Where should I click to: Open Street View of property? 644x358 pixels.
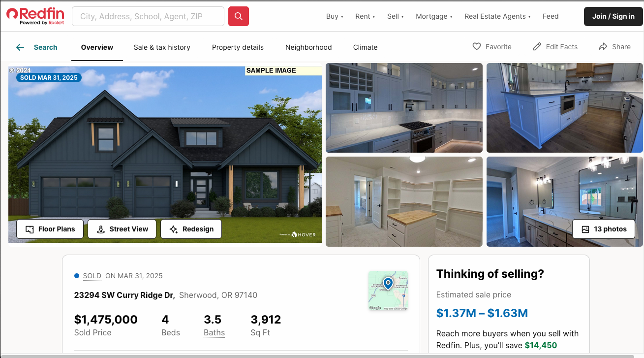(x=122, y=229)
